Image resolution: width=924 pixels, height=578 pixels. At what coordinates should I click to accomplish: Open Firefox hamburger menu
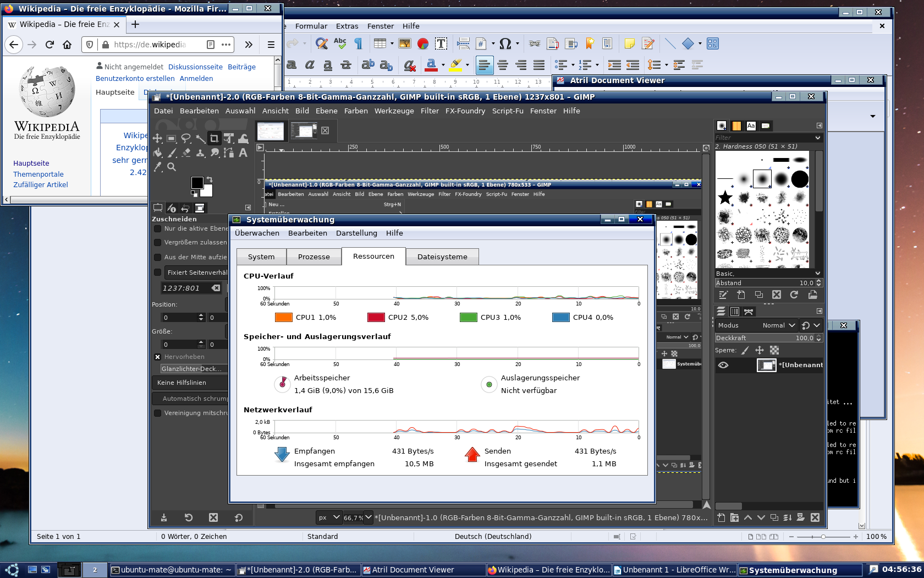tap(271, 45)
